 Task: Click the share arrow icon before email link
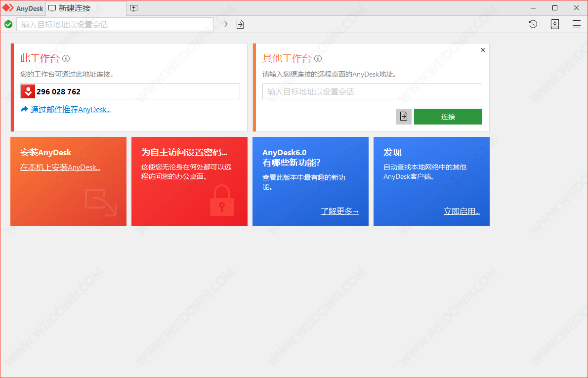click(24, 109)
